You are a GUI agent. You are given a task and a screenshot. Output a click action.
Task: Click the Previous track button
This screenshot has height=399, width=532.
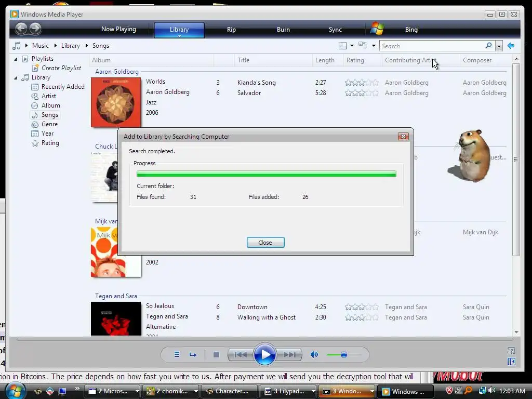click(241, 354)
